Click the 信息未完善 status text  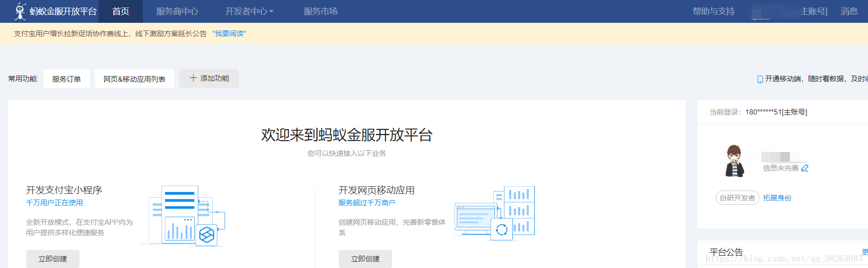(x=780, y=168)
